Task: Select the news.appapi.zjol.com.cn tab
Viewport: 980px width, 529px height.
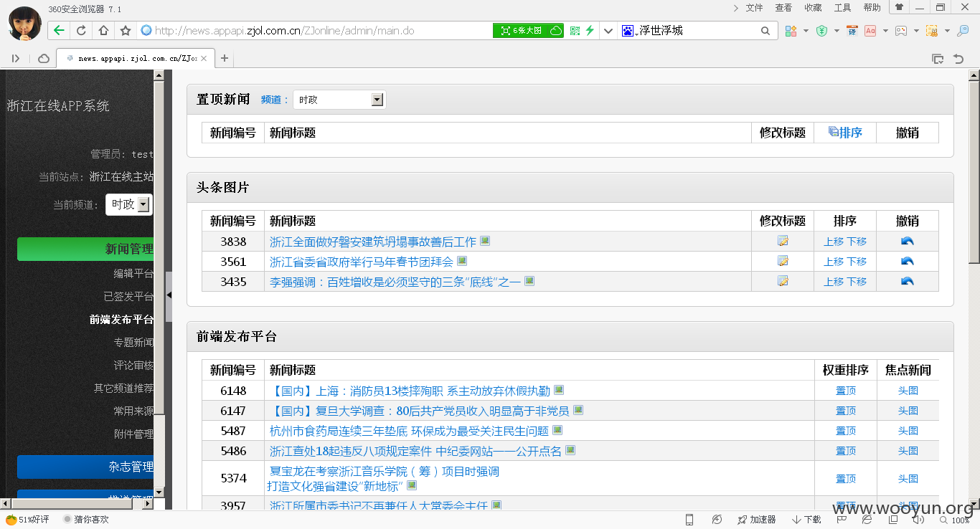Action: (134, 58)
